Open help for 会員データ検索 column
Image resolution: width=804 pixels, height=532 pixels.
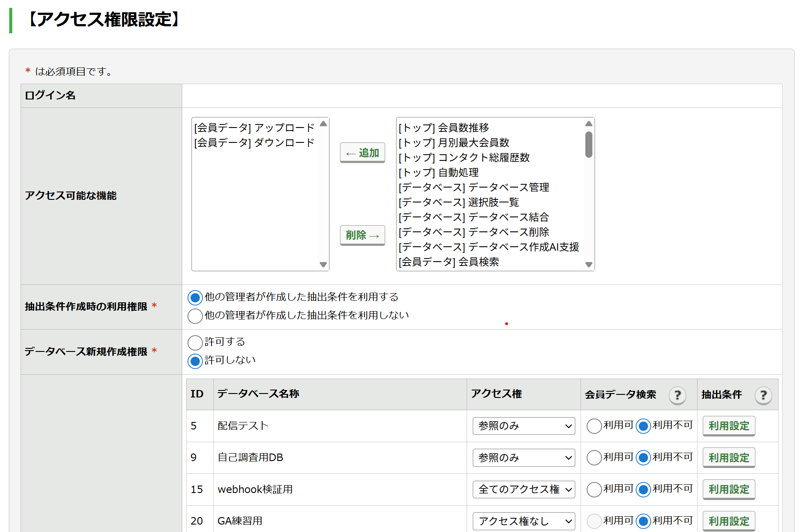pos(677,395)
